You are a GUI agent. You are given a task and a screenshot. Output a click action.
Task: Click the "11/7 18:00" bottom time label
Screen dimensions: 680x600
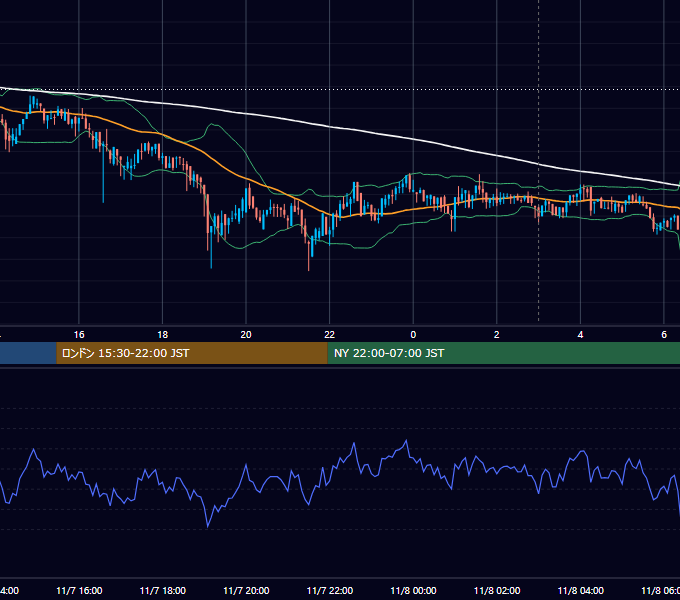point(163,591)
